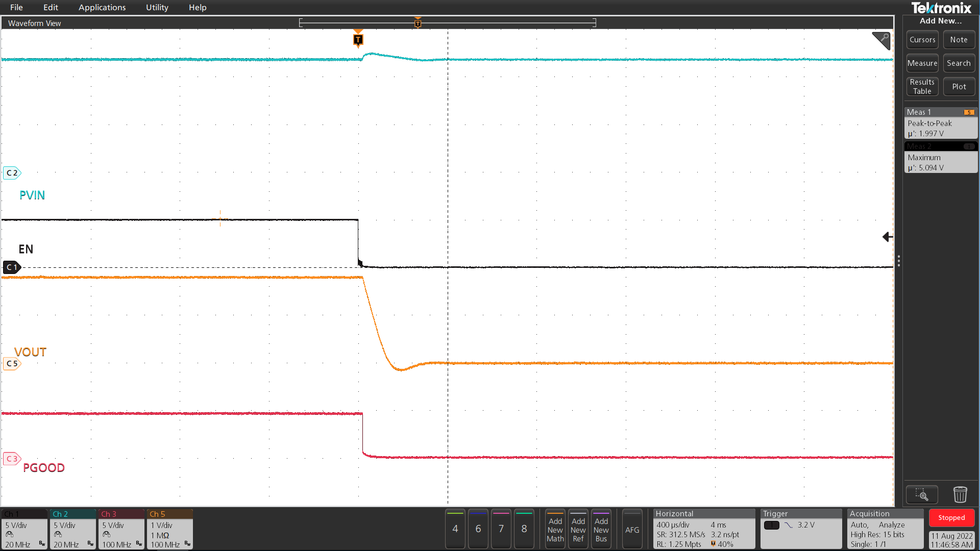
Task: Click the Cursors button
Action: pos(922,39)
